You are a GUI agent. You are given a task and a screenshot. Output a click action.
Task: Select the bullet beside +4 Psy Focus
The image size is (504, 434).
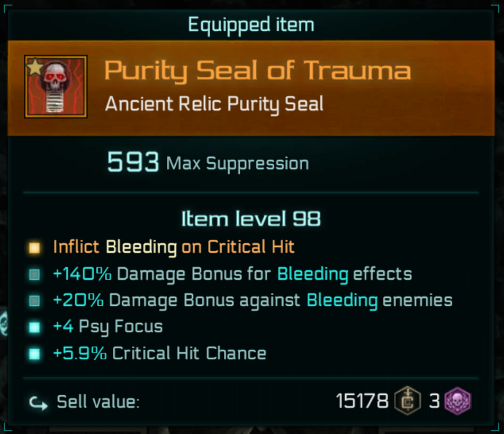point(35,327)
